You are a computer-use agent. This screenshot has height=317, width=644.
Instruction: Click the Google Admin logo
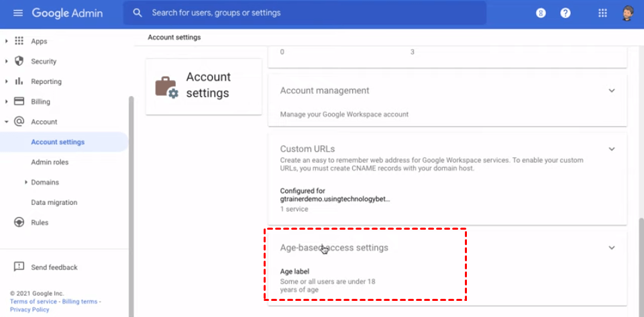(x=67, y=13)
